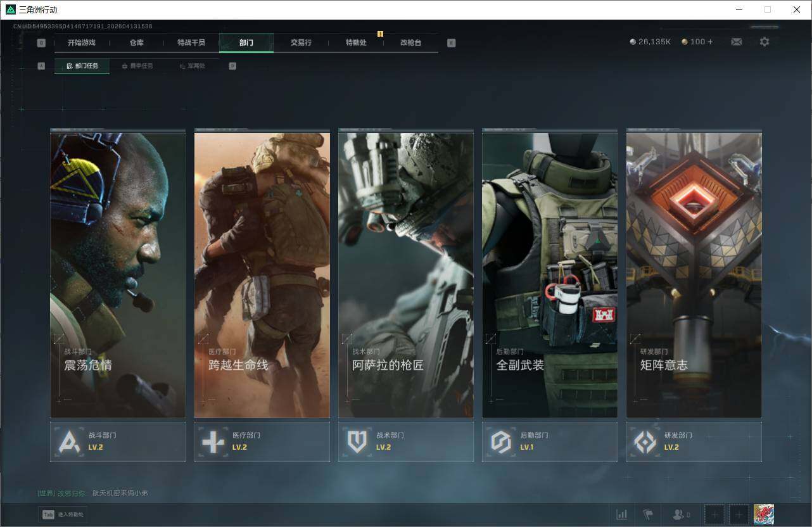This screenshot has height=527, width=812.
Task: Click the 后勤部门 LV.1 panel
Action: (549, 441)
